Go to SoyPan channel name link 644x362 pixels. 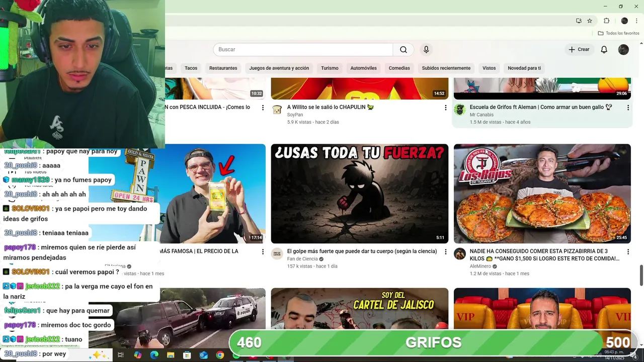pyautogui.click(x=295, y=115)
